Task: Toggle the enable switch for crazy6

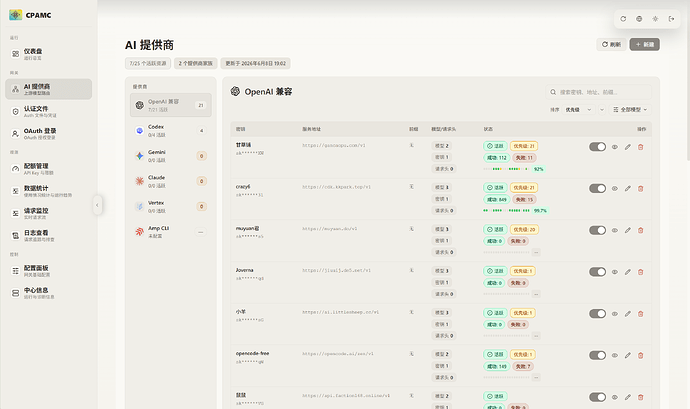Action: [598, 188]
